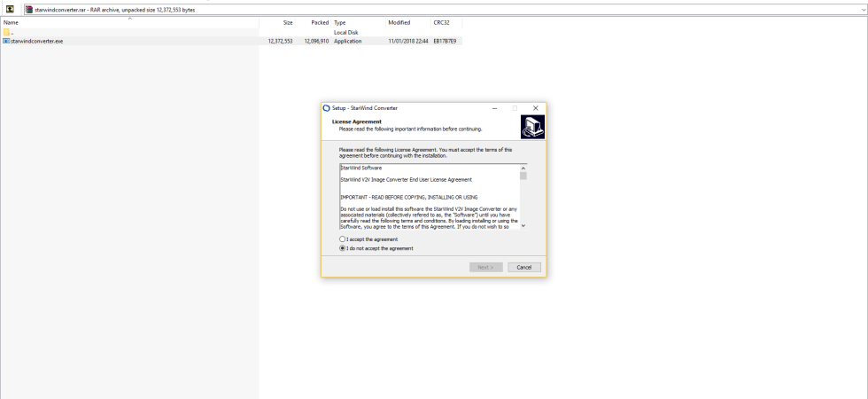Viewport: 868px width, 399px height.
Task: Click the StarWind setup title bar icon
Action: click(326, 108)
